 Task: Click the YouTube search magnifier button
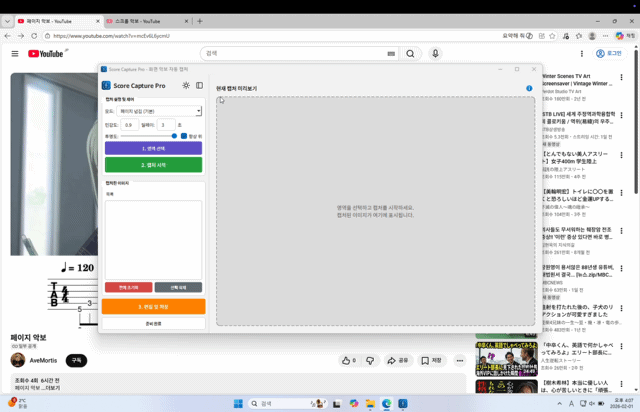[x=409, y=53]
